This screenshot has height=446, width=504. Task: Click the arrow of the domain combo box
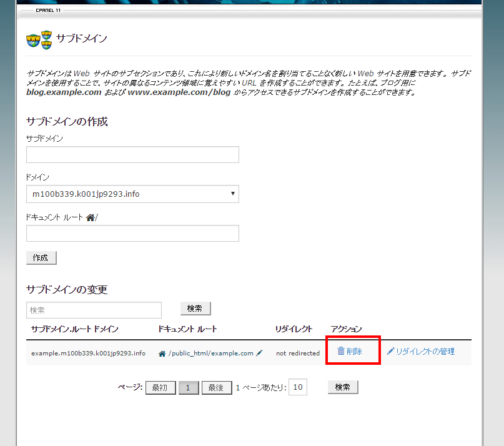[x=233, y=194]
